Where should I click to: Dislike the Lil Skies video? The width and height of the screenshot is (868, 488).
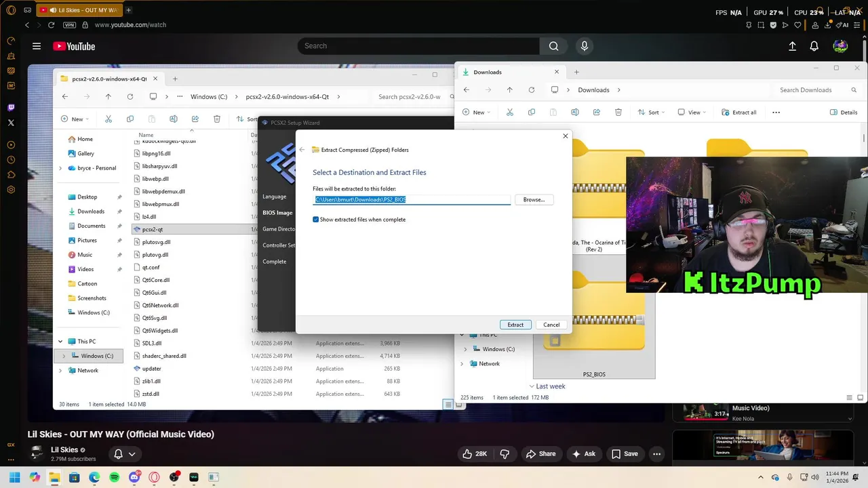point(505,454)
